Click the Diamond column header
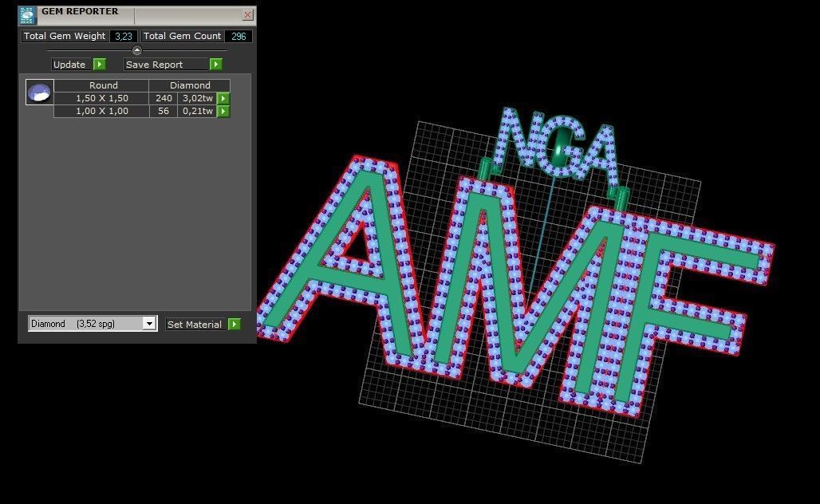 tap(190, 85)
